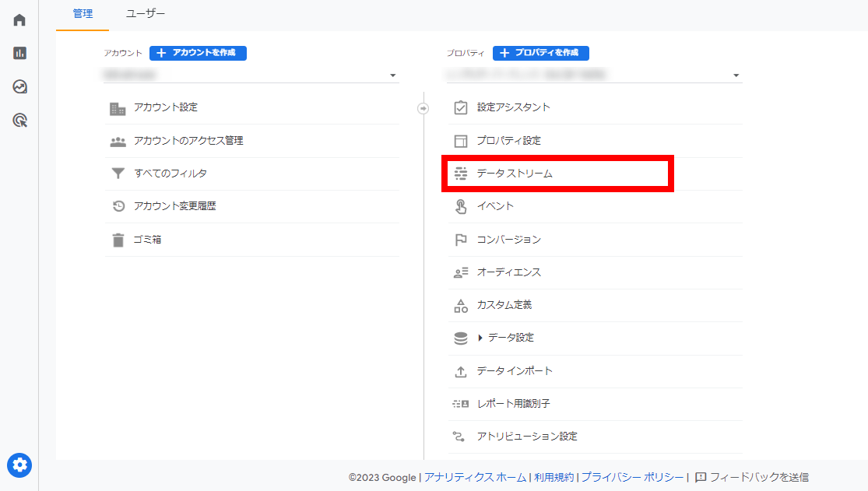Image resolution: width=868 pixels, height=491 pixels.
Task: Open the アナリティクス ホーム link
Action: (476, 477)
